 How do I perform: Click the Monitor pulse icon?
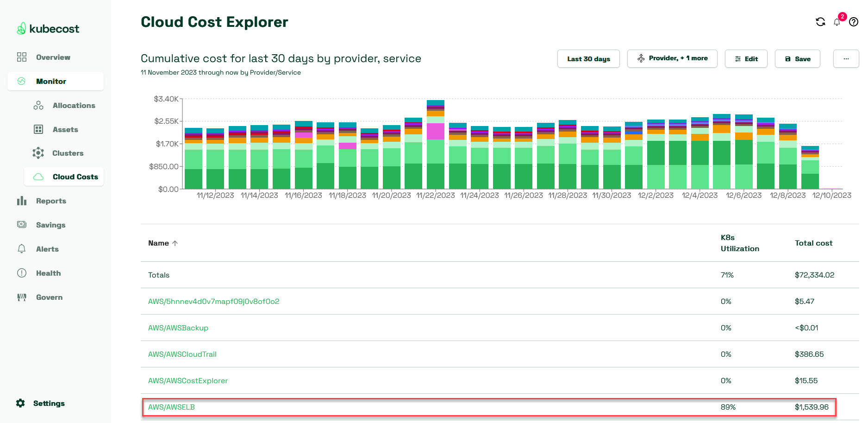pyautogui.click(x=21, y=81)
